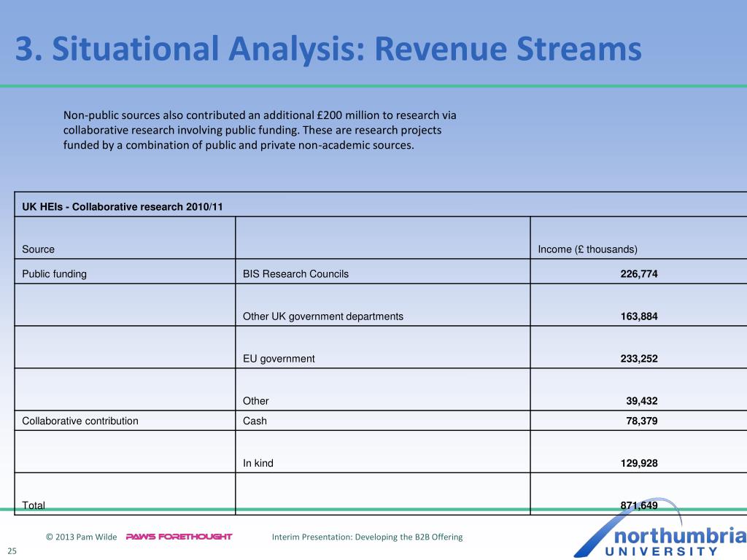Image resolution: width=747 pixels, height=560 pixels.
Task: Click the value 226,774
Action: tap(639, 274)
